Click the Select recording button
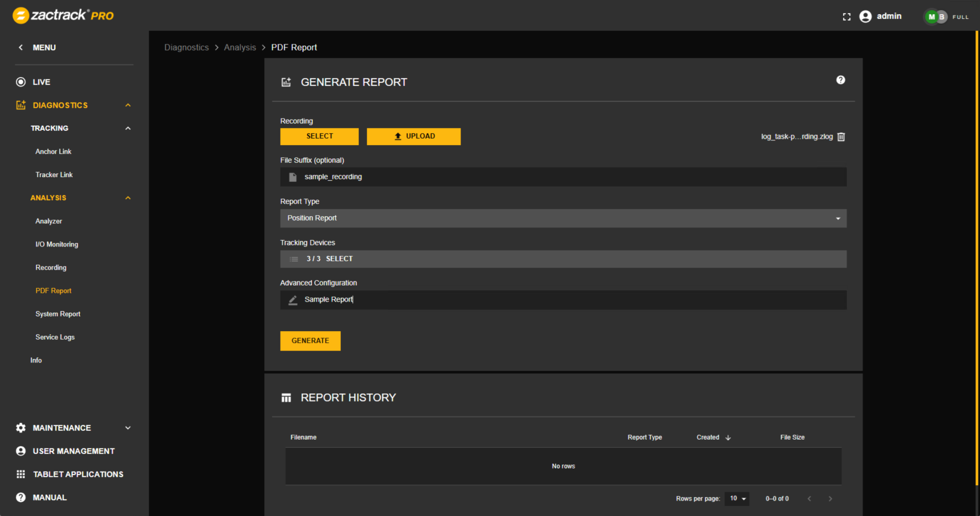The height and width of the screenshot is (516, 980). pos(319,136)
